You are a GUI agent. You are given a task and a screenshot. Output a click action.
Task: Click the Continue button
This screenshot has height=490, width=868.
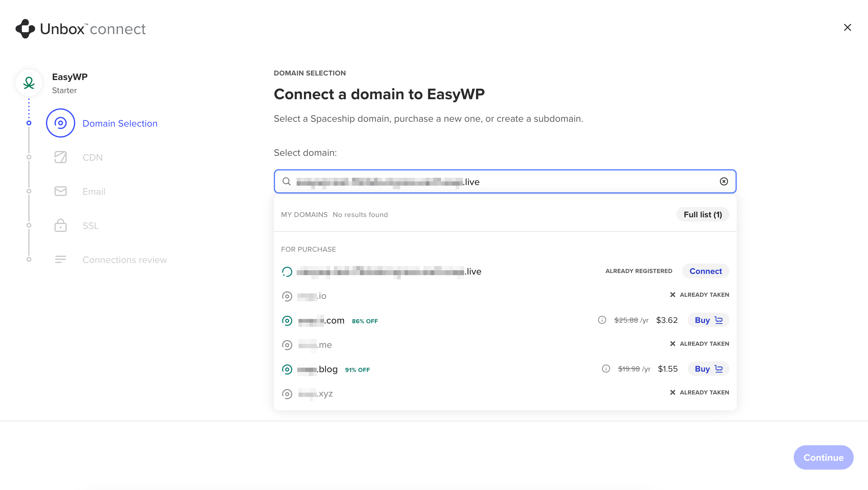tap(823, 457)
